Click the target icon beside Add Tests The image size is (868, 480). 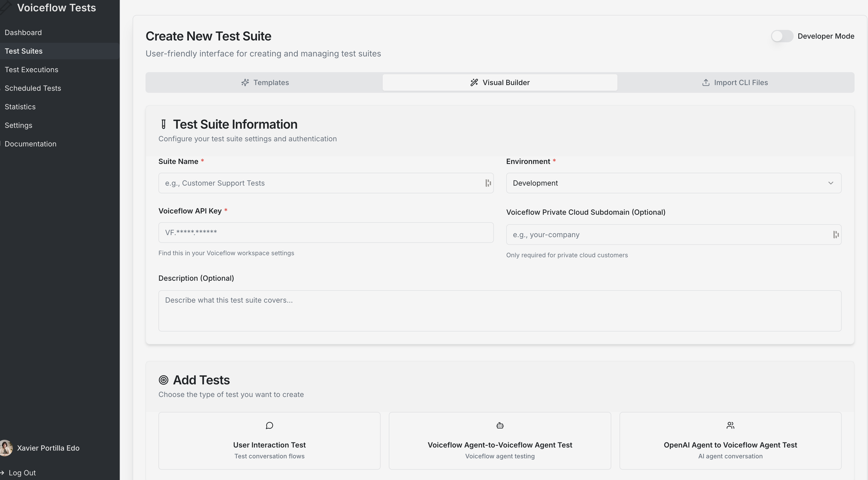(x=163, y=380)
